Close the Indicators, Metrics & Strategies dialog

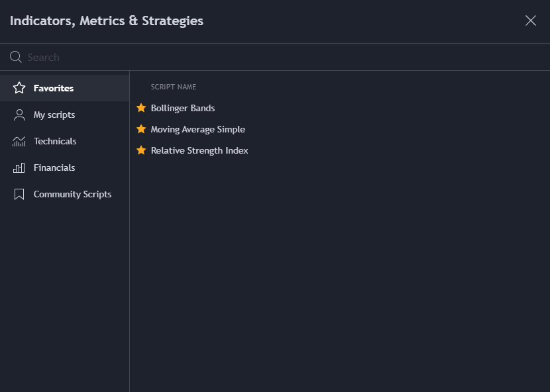[531, 21]
